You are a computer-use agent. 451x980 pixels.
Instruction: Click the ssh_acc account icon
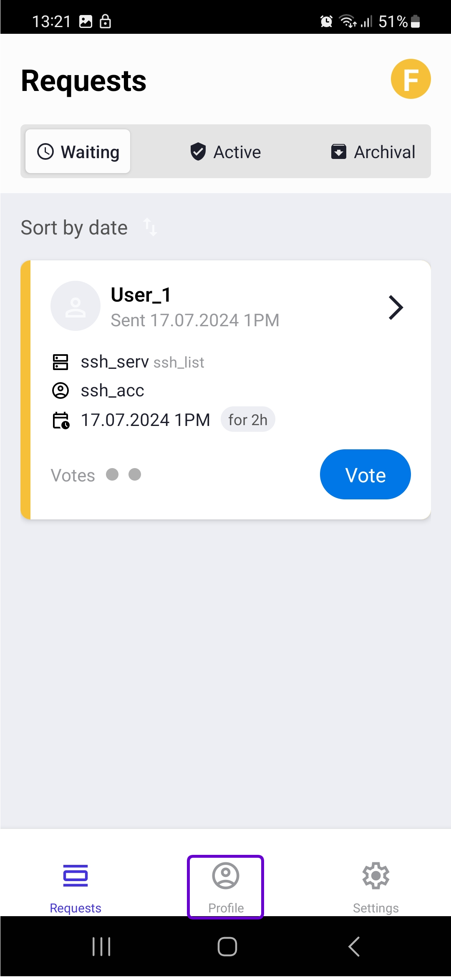(x=60, y=390)
